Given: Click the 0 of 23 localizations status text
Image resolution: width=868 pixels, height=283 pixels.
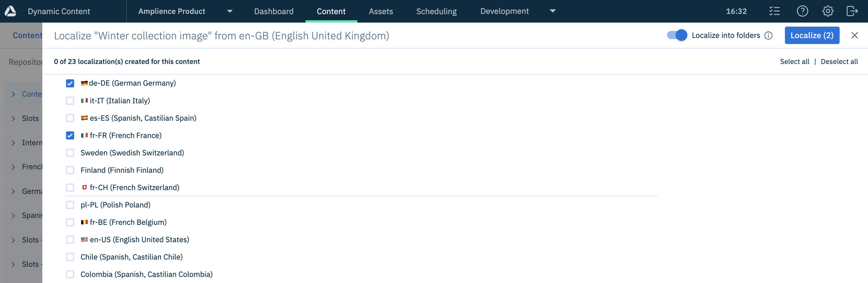Looking at the screenshot, I should (127, 62).
